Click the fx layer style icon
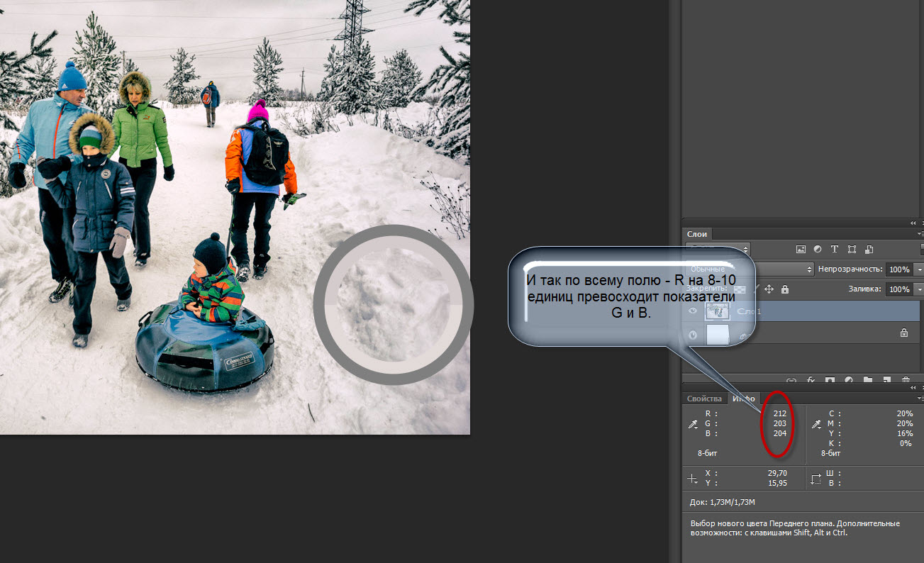Viewport: 924px width, 563px height. (x=810, y=381)
